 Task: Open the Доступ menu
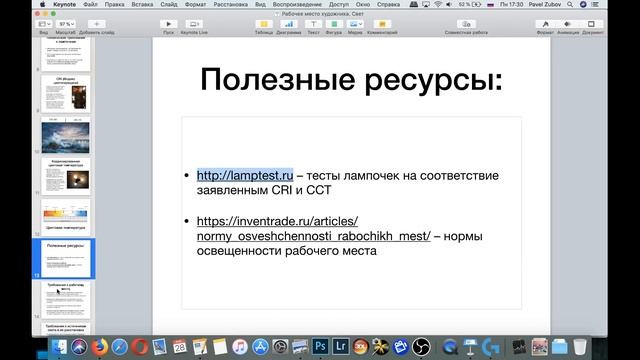coord(339,4)
